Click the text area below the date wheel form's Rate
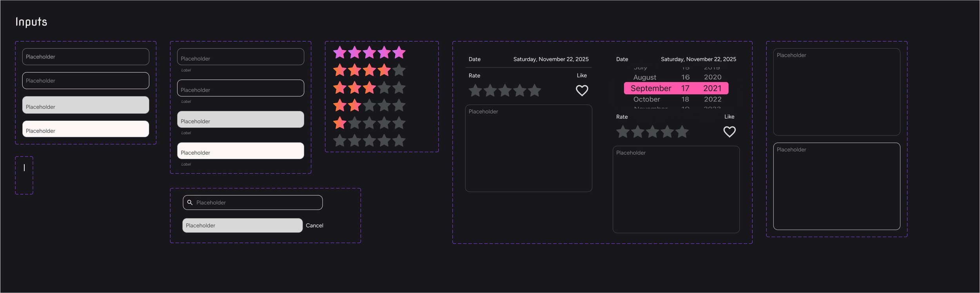The height and width of the screenshot is (293, 980). pyautogui.click(x=676, y=189)
